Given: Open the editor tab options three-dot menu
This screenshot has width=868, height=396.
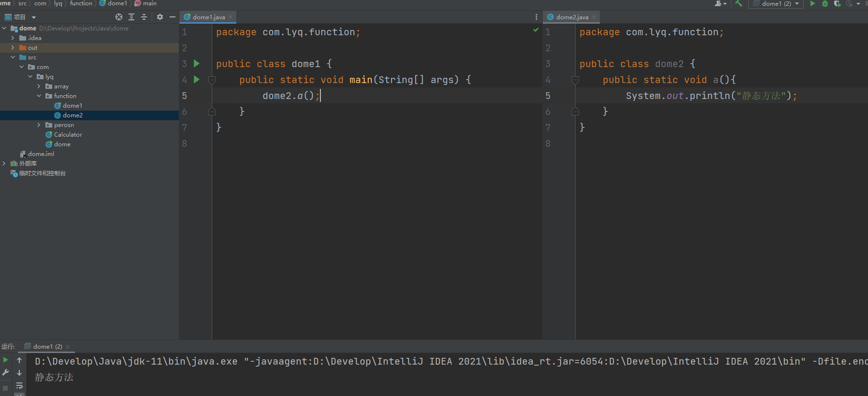Looking at the screenshot, I should pyautogui.click(x=536, y=17).
